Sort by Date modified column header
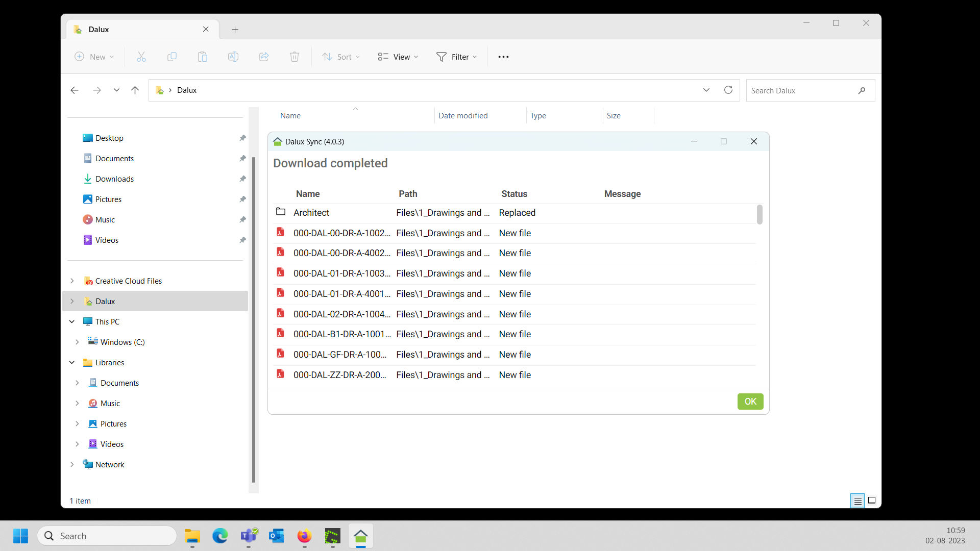 click(x=463, y=116)
